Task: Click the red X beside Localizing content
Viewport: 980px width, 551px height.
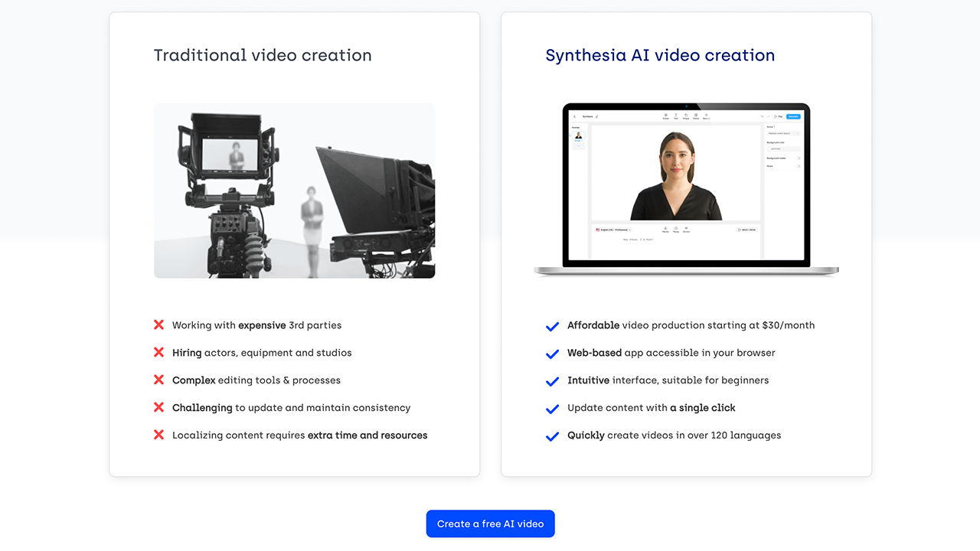Action: pos(158,435)
